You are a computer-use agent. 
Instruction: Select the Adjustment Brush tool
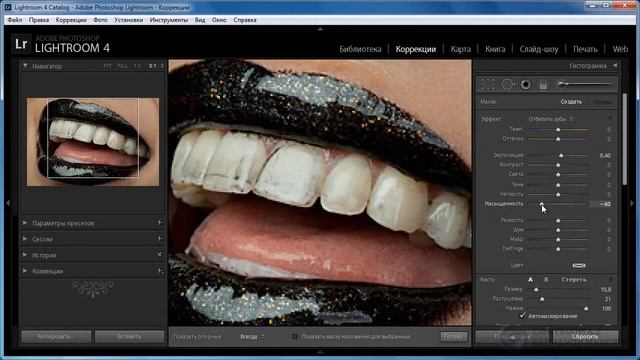click(x=585, y=84)
